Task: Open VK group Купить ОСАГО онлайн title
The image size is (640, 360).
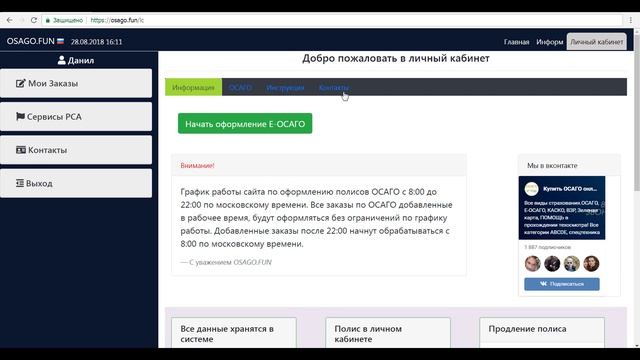Action: (x=570, y=189)
